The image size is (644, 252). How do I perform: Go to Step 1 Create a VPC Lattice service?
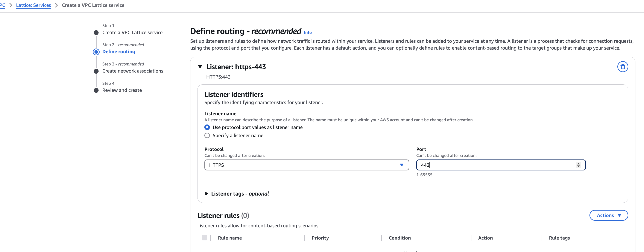[132, 32]
